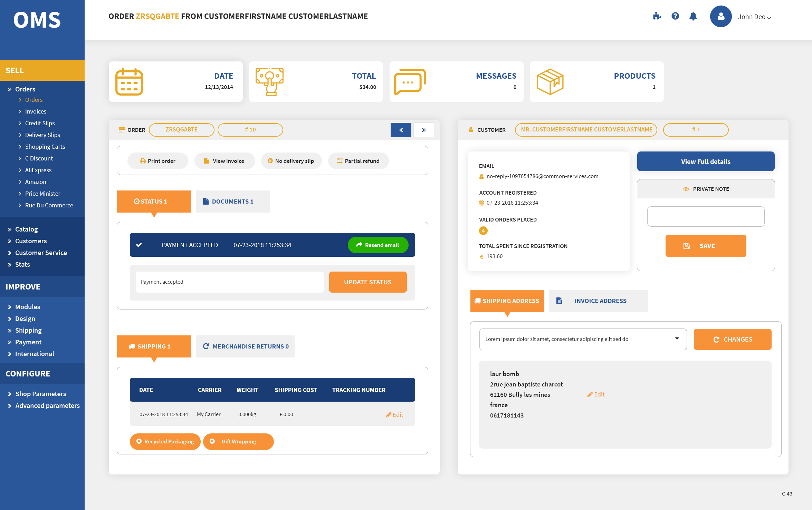
Task: Click the notifications bell icon
Action: pyautogui.click(x=693, y=16)
